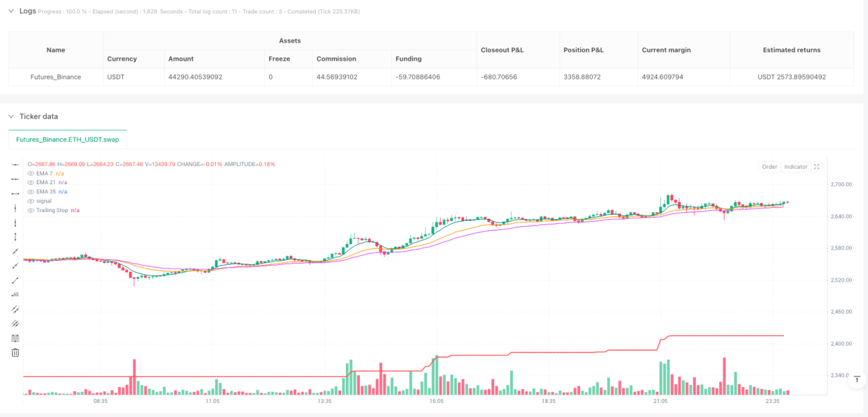
Task: Select the horizontal straight line drawing tool
Action: [x=15, y=164]
